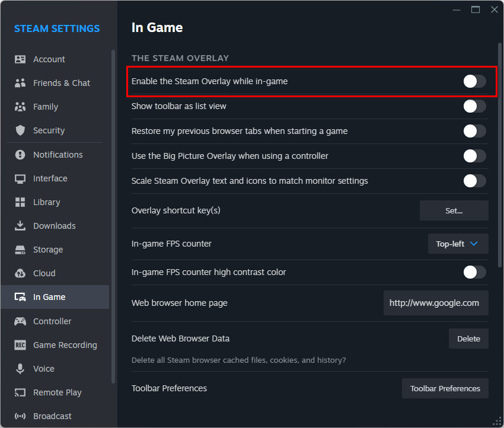Switch to Remote Play settings
This screenshot has height=428, width=504.
click(57, 392)
